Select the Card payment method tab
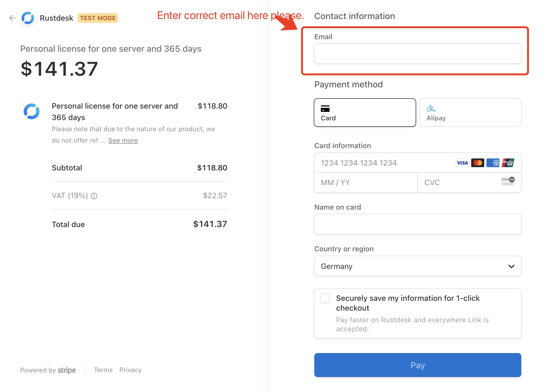This screenshot has height=392, width=548. [365, 112]
